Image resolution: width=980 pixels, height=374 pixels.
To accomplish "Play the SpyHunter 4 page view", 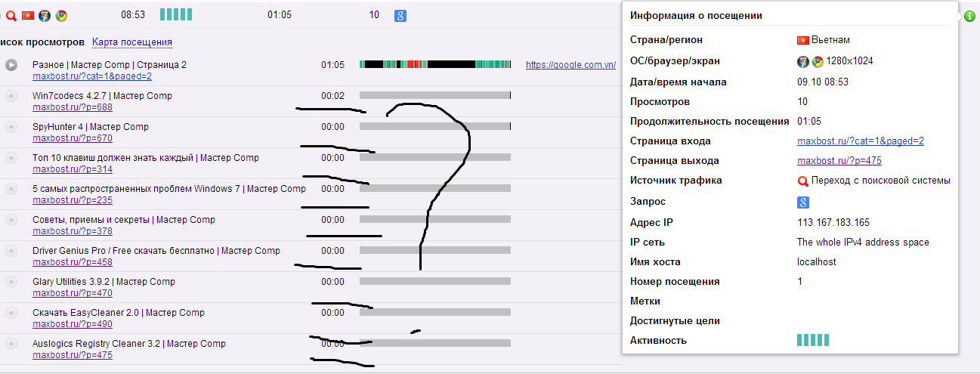I will coord(11,127).
